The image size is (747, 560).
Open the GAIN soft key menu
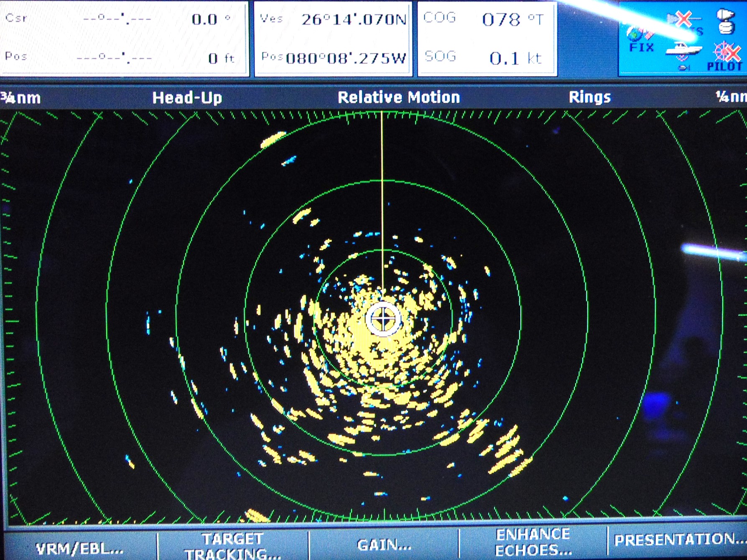click(384, 545)
